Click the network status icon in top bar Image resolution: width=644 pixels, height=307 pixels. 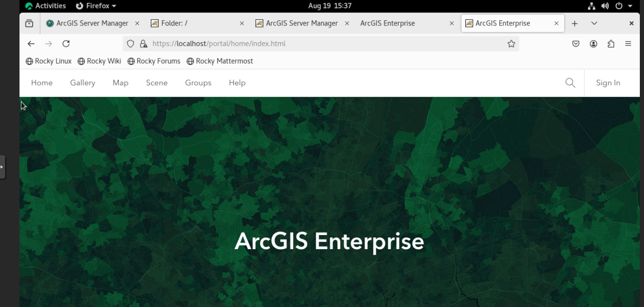point(592,6)
